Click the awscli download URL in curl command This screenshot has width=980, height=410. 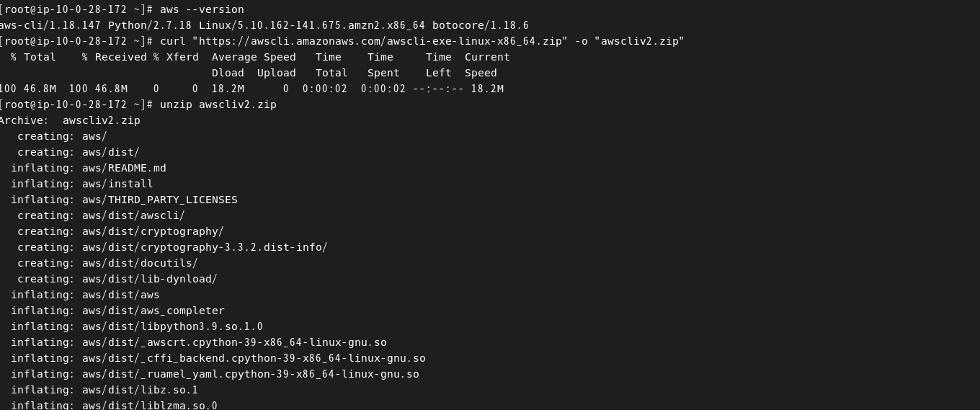tap(383, 41)
